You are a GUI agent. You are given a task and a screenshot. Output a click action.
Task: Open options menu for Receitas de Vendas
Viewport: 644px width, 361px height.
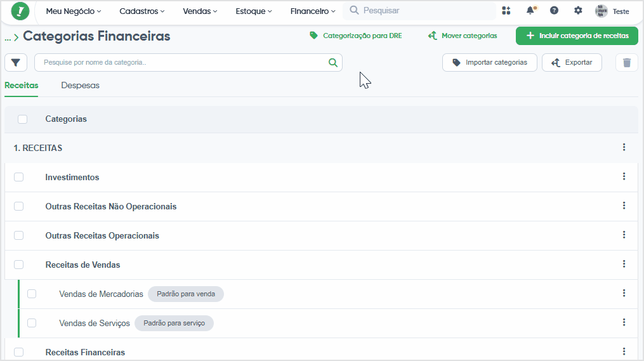click(x=624, y=264)
